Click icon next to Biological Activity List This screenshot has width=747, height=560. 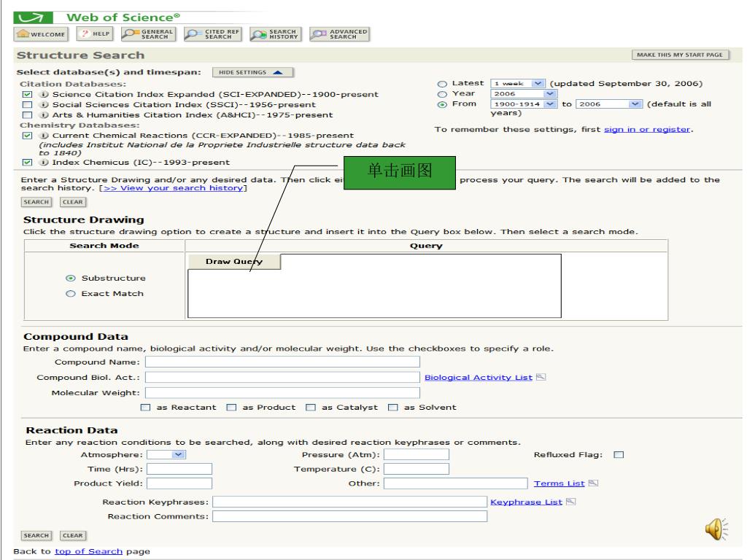click(541, 377)
